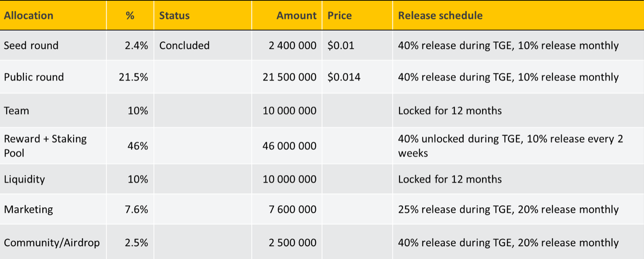Click the Team's Locked for 12 months cell
Screen dimensions: 644x259
450,111
